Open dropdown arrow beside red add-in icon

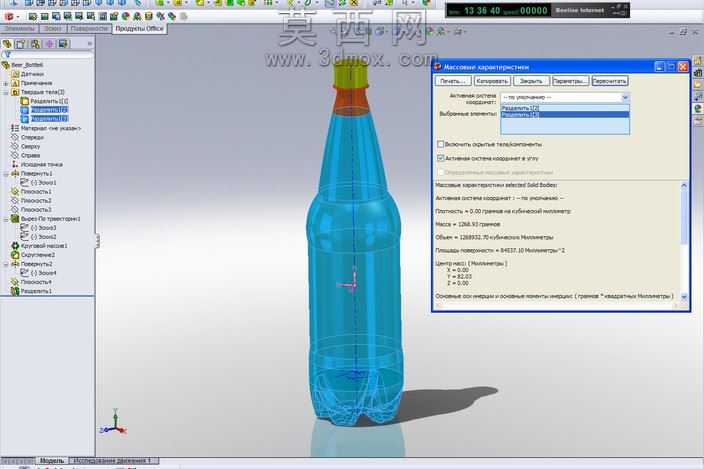click(x=18, y=17)
